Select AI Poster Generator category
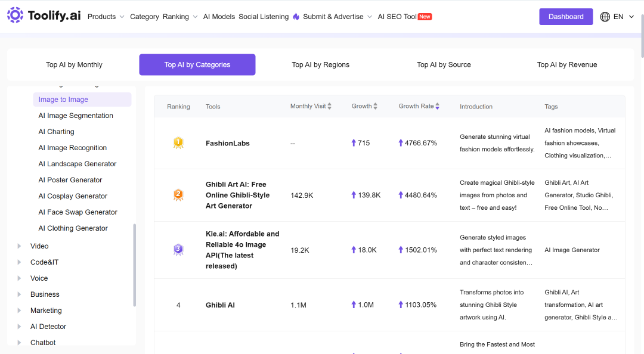Screen dimensions: 644x354 click(70, 180)
